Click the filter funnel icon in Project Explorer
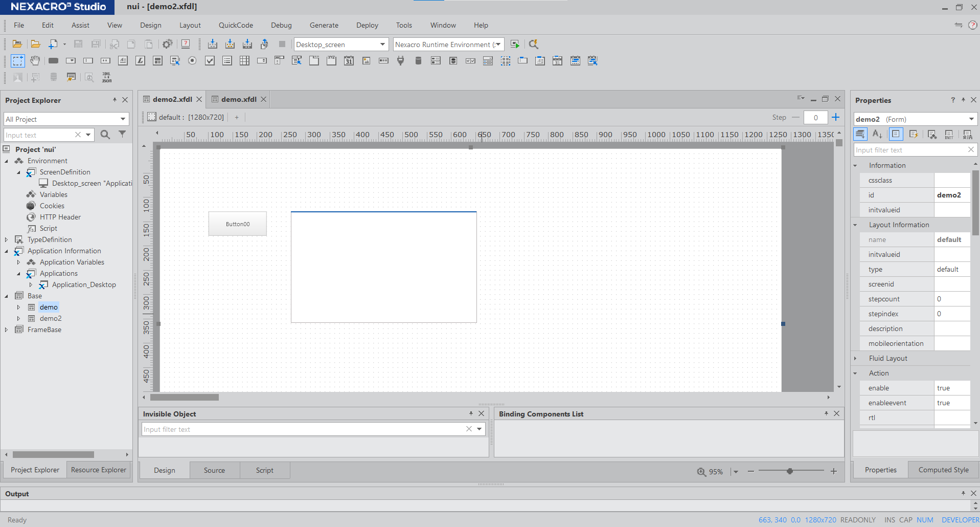980x527 pixels. coord(122,135)
